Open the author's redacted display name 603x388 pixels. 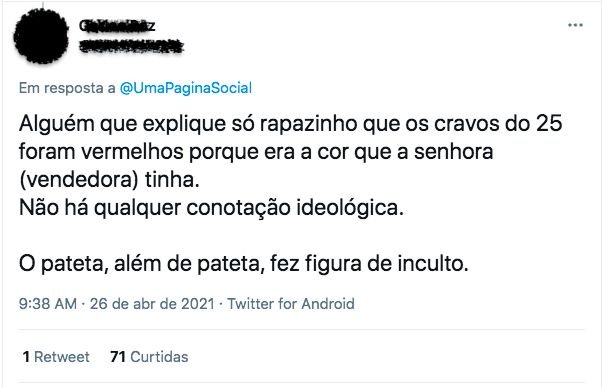[117, 26]
